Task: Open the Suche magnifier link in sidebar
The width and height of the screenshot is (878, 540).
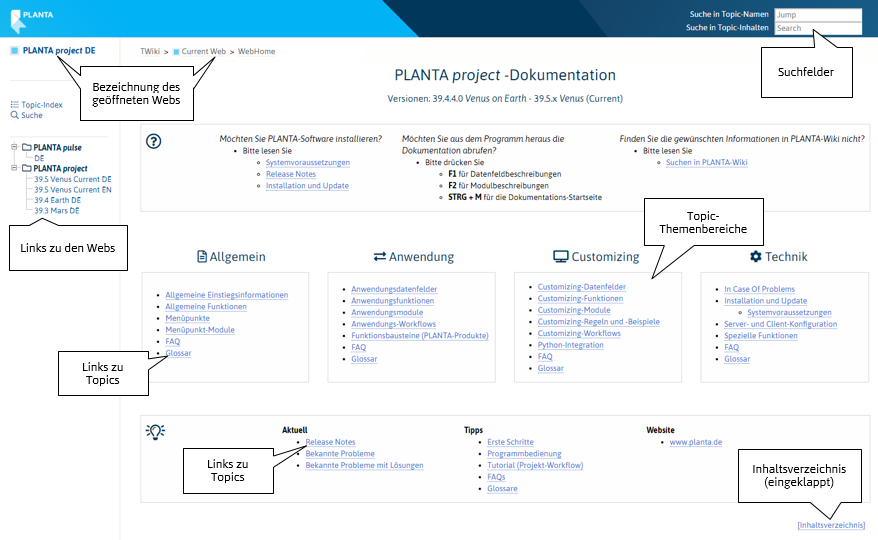Action: click(32, 115)
